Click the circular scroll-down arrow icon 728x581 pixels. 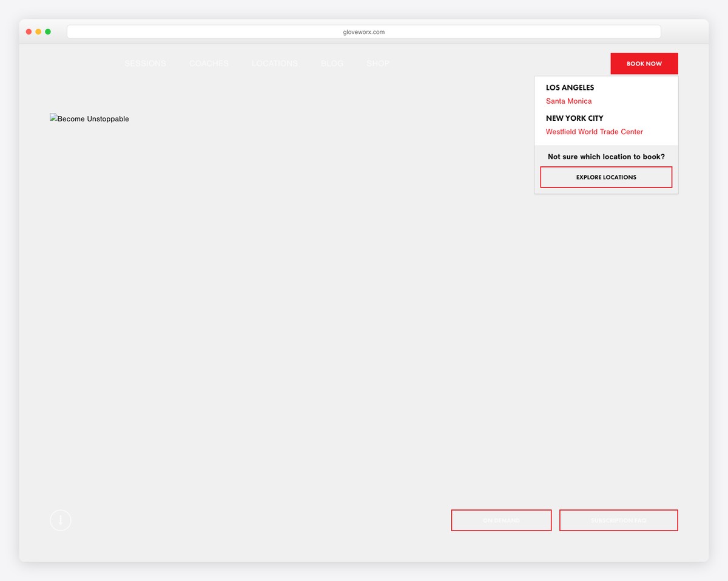61,520
